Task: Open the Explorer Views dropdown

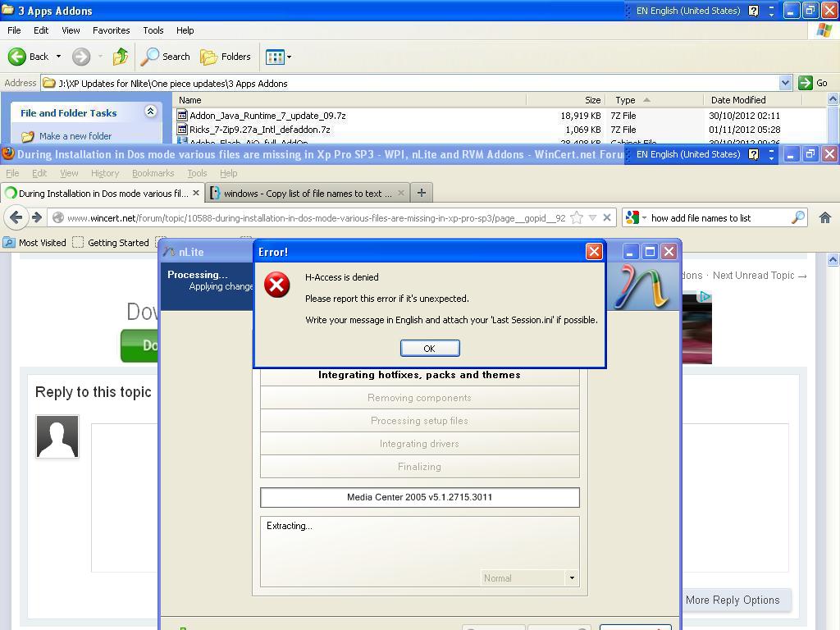Action: 278,57
